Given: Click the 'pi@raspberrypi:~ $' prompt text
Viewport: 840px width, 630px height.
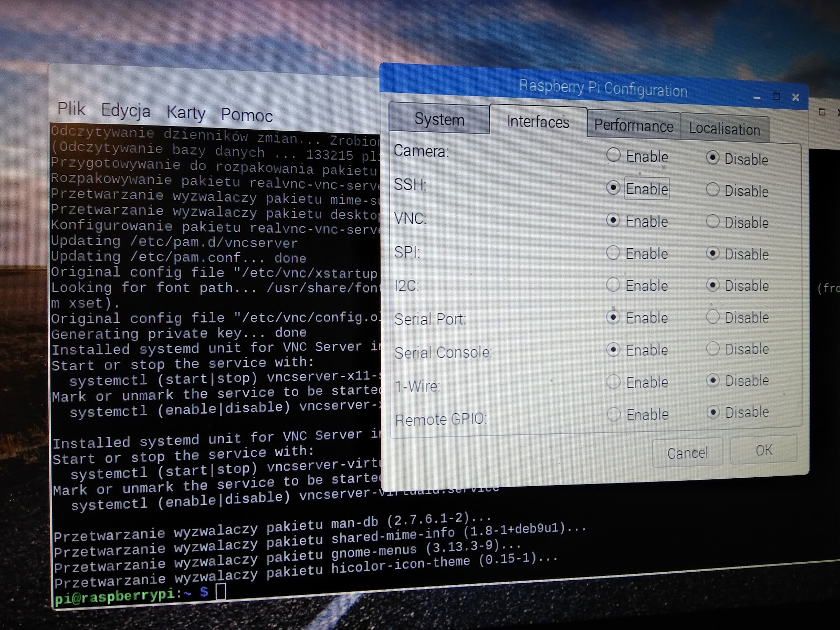Looking at the screenshot, I should pos(131,595).
